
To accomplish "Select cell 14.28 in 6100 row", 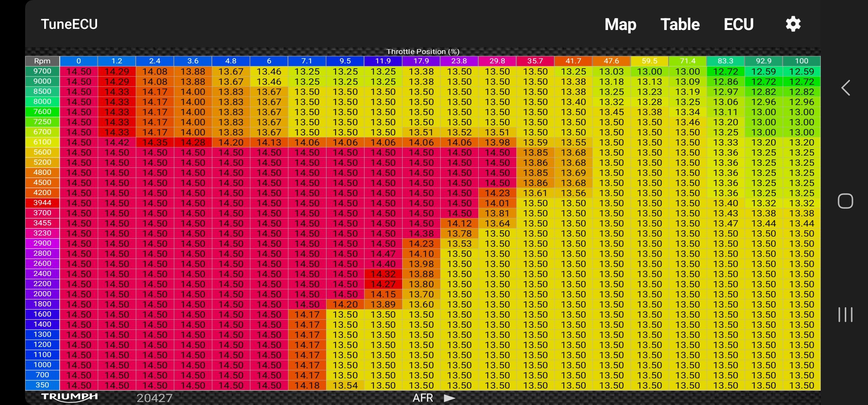I will 193,142.
